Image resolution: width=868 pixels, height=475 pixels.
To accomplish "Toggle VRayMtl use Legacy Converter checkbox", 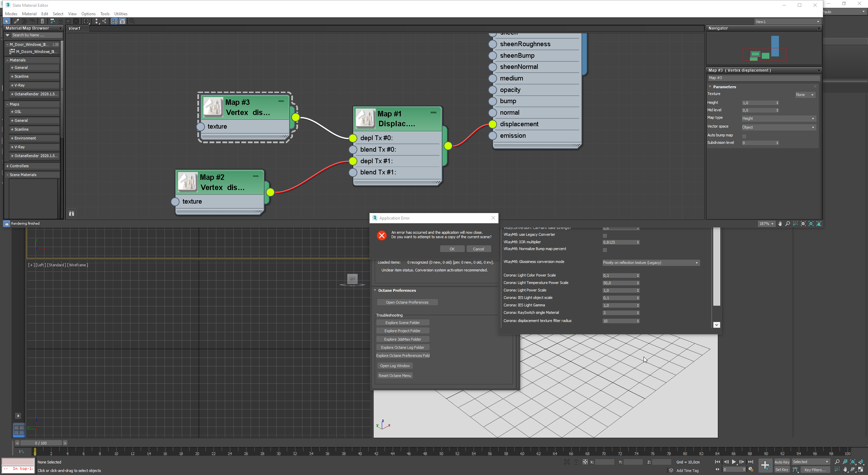I will click(x=605, y=235).
